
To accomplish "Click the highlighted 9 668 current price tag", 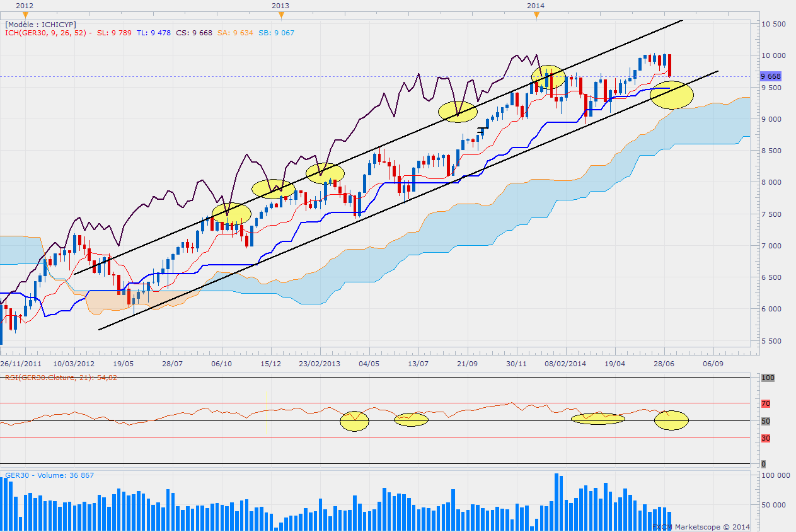I will click(x=771, y=76).
